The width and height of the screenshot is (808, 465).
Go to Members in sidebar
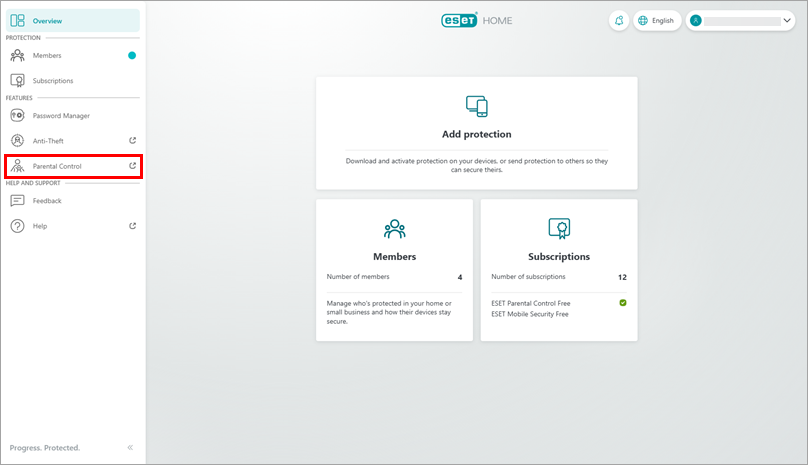[47, 56]
